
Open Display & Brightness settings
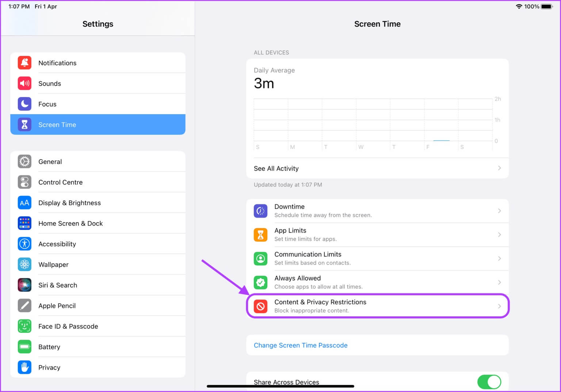[x=98, y=203]
